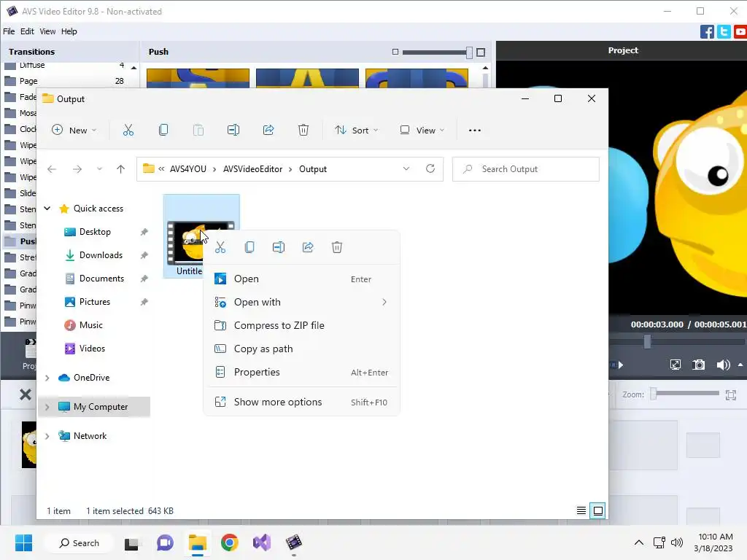The image size is (747, 560).
Task: Expand My Computer tree node
Action: click(47, 407)
